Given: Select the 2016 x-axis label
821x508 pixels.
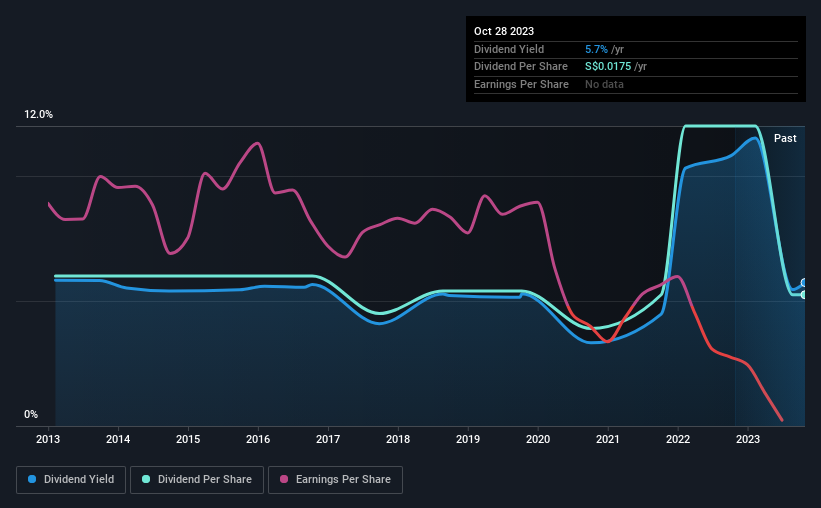Looking at the screenshot, I should pyautogui.click(x=258, y=439).
